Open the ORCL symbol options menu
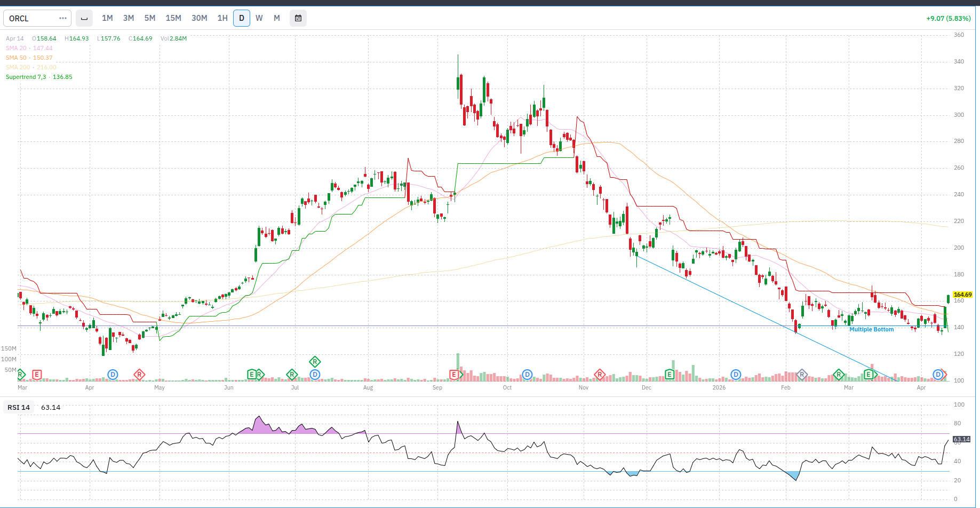 point(63,18)
